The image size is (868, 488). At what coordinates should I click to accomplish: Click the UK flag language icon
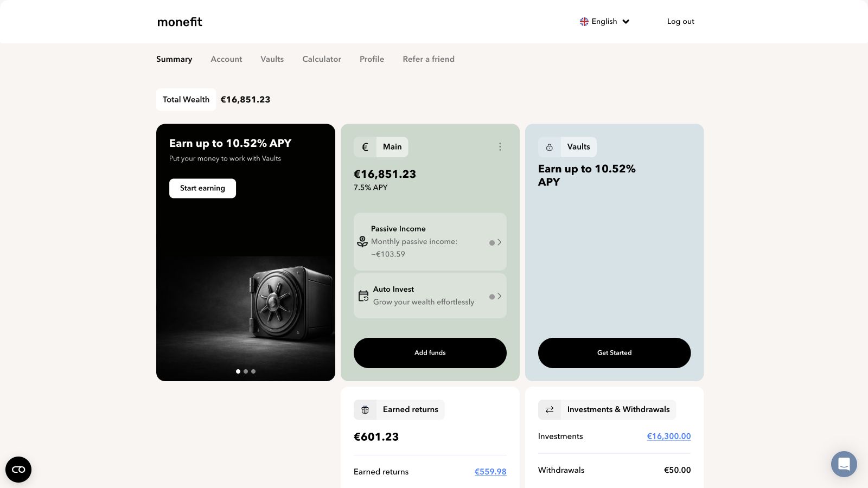[584, 22]
